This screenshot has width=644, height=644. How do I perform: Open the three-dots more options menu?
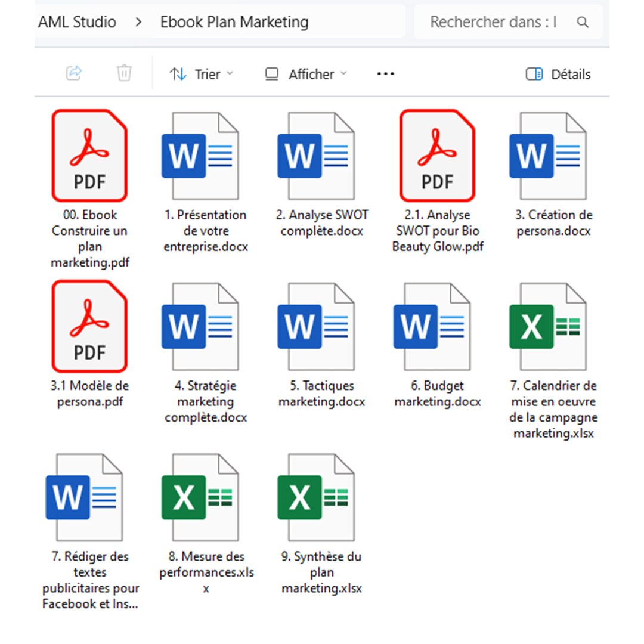[x=386, y=74]
